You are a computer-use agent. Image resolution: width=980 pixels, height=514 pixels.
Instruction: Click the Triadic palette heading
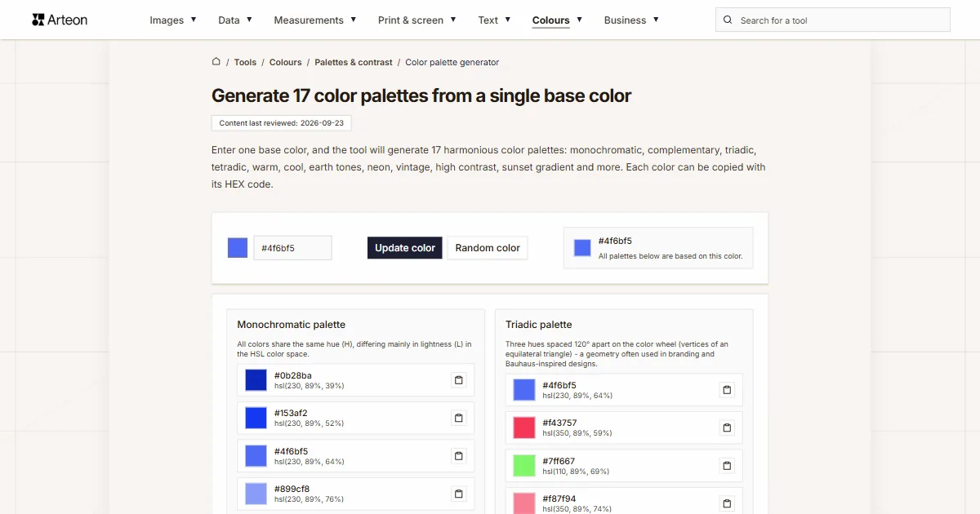click(x=539, y=325)
